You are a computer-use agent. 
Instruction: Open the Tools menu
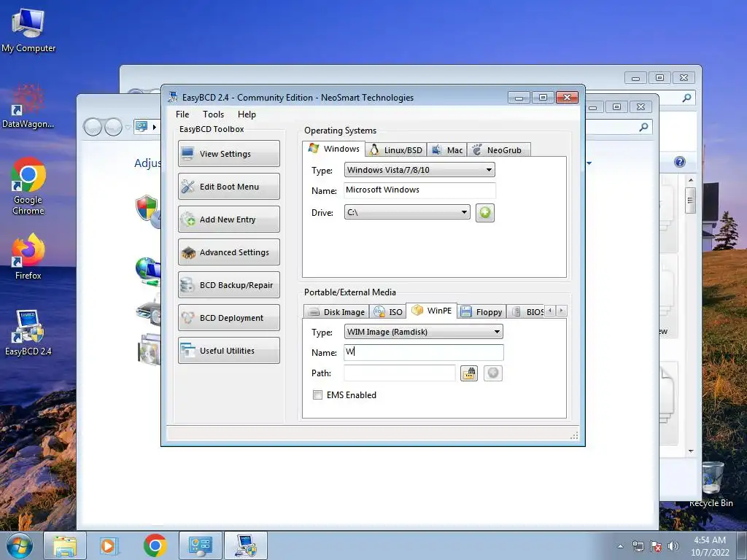point(213,114)
